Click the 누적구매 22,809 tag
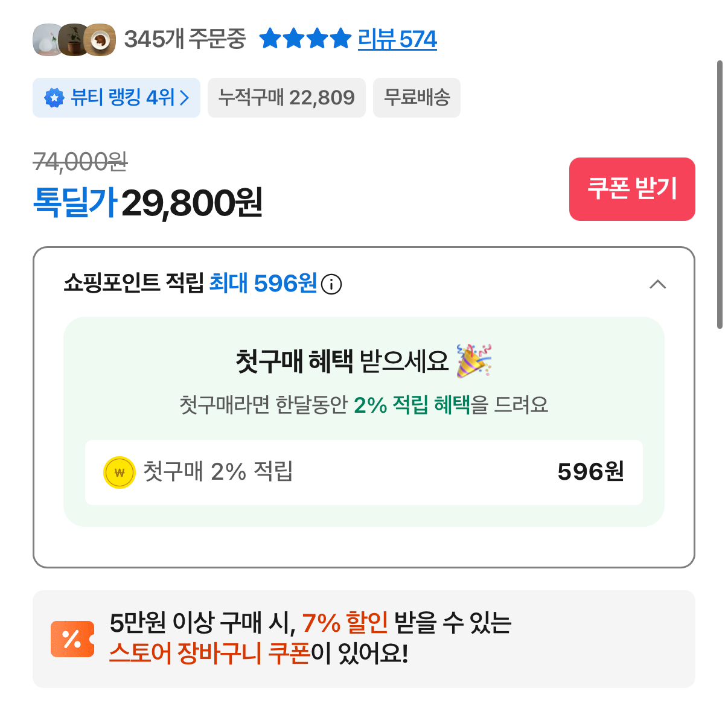The height and width of the screenshot is (703, 728). [x=287, y=98]
